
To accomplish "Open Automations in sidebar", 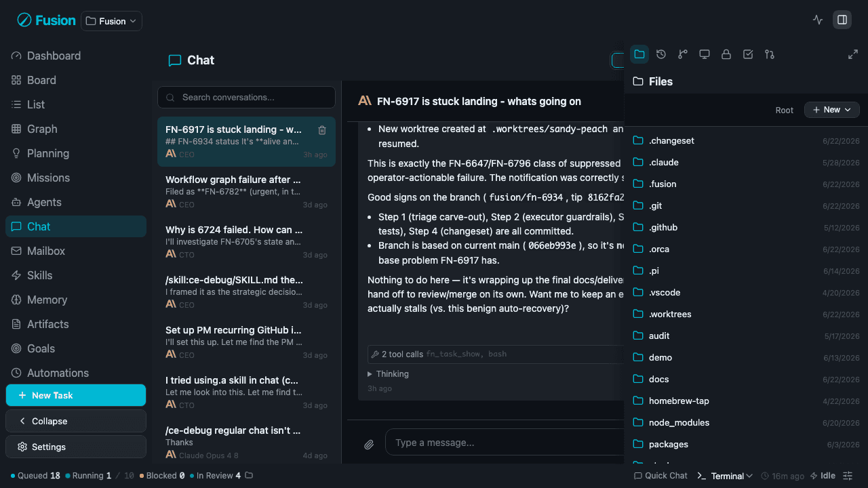I will (x=76, y=373).
